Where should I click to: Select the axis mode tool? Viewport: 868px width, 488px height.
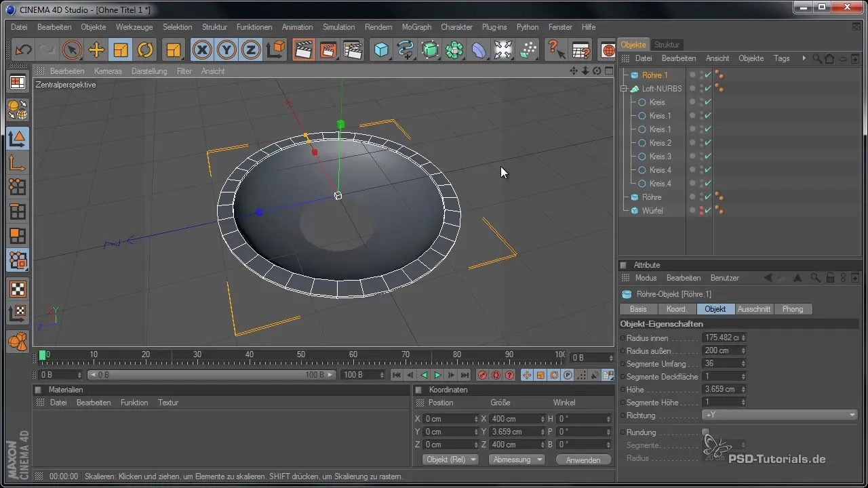coord(18,163)
